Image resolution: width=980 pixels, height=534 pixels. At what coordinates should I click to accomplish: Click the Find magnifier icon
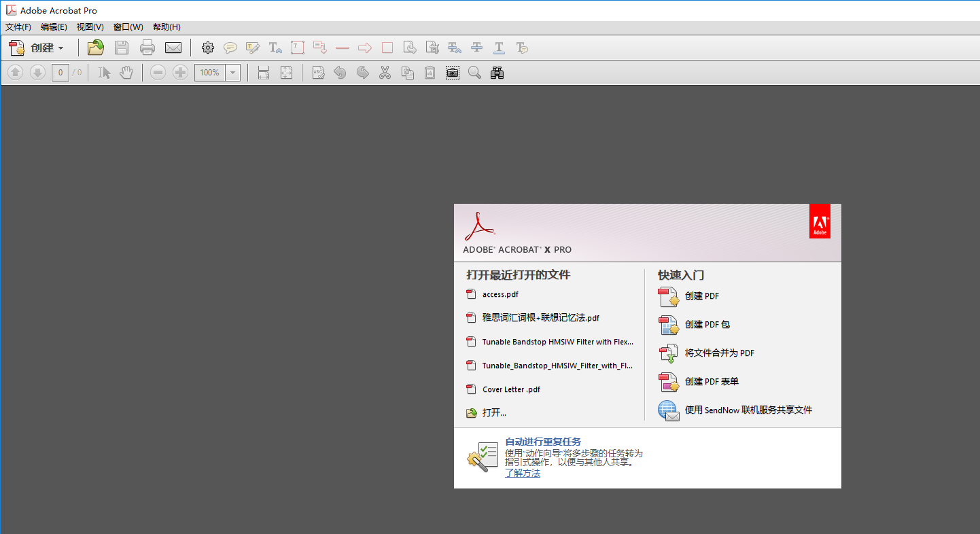pyautogui.click(x=474, y=73)
